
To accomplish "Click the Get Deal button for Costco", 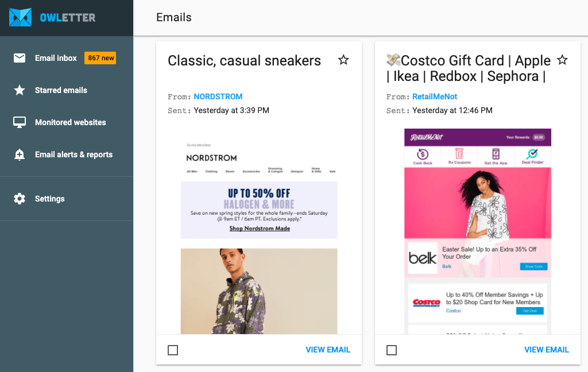I will coord(530,311).
